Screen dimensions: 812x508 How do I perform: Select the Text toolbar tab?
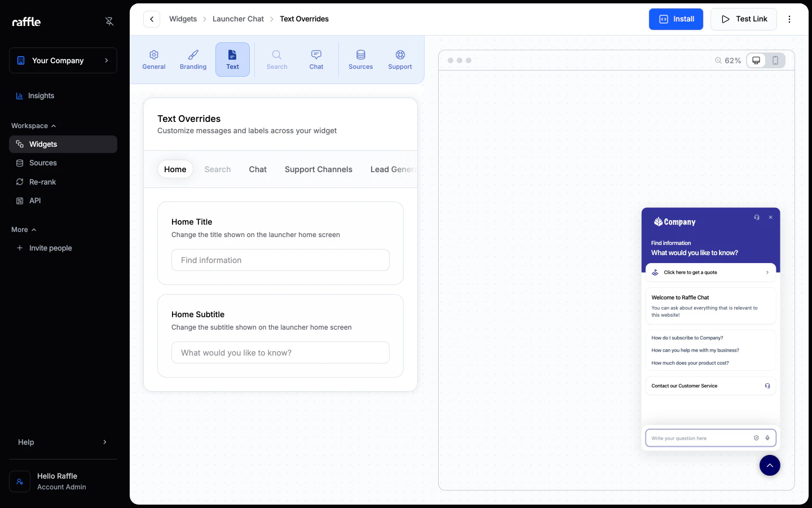[232, 59]
